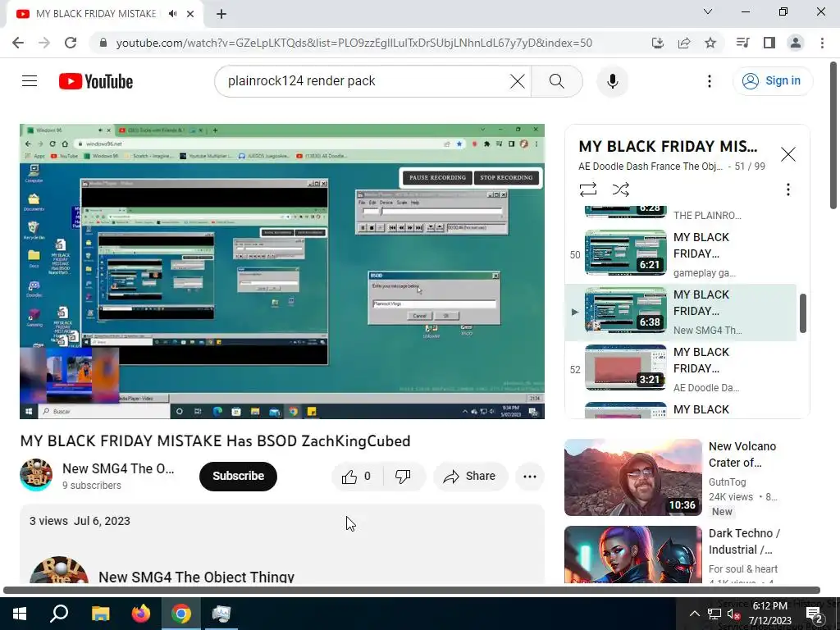Open media control icon in Chrome toolbar

(x=742, y=43)
